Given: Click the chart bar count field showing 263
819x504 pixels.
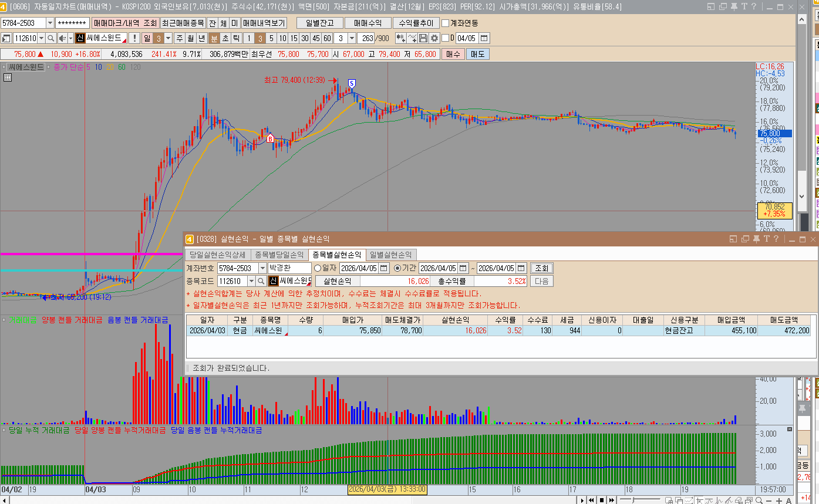Looking at the screenshot, I should point(366,38).
